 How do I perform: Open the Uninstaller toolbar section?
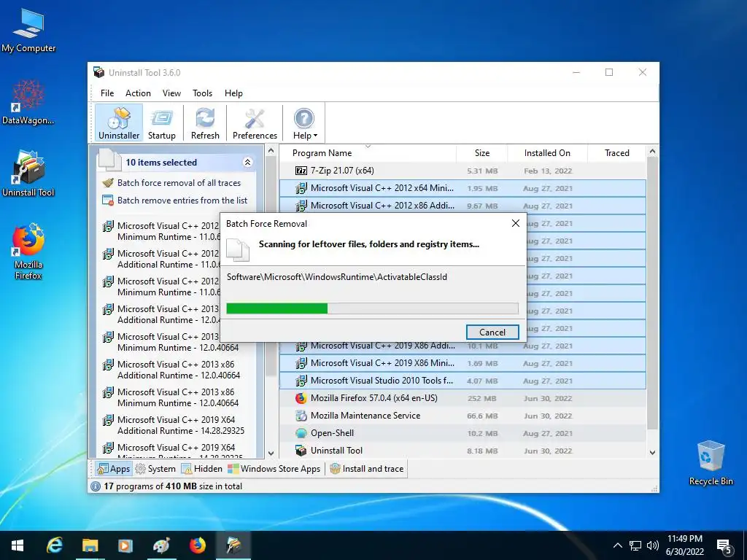point(119,122)
